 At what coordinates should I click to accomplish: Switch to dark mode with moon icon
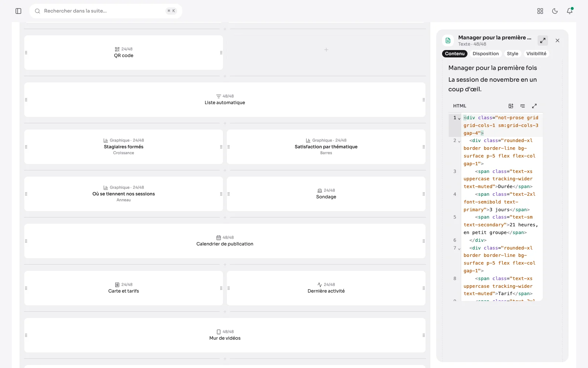click(x=555, y=11)
